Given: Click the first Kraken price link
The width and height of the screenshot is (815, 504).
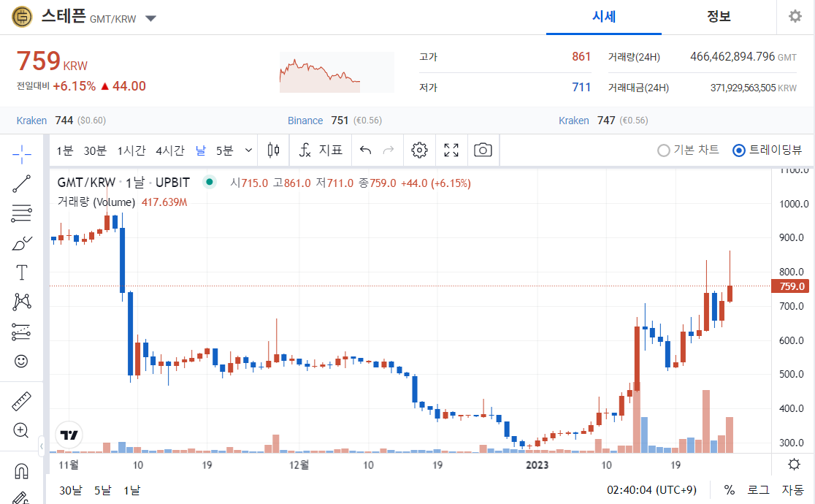Looking at the screenshot, I should click(x=31, y=121).
